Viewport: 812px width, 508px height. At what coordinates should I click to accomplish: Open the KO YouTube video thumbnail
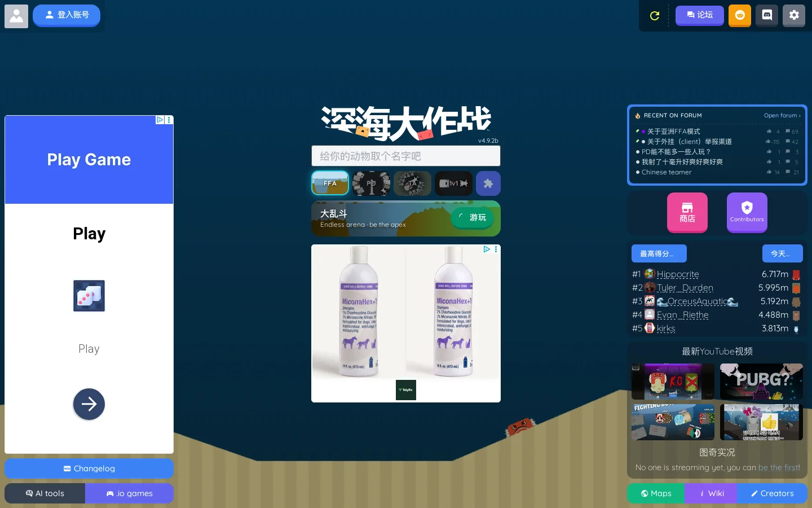(x=673, y=382)
